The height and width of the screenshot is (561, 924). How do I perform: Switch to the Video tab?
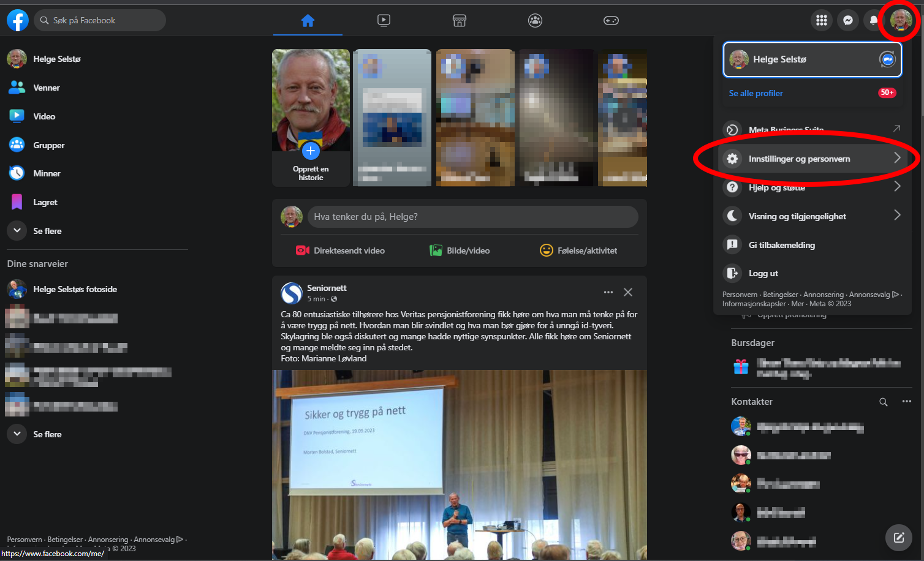[x=384, y=20]
